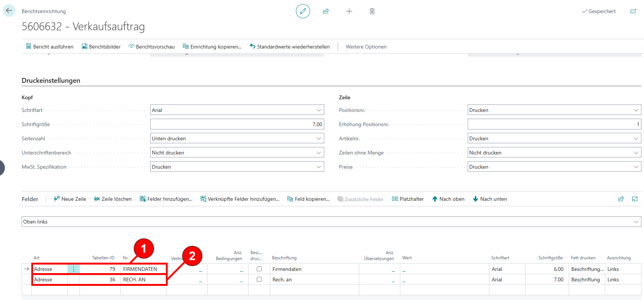Toggle Besch. drucken checkbox for Firmendaten row
Screen dimensions: 644x300
(259, 269)
